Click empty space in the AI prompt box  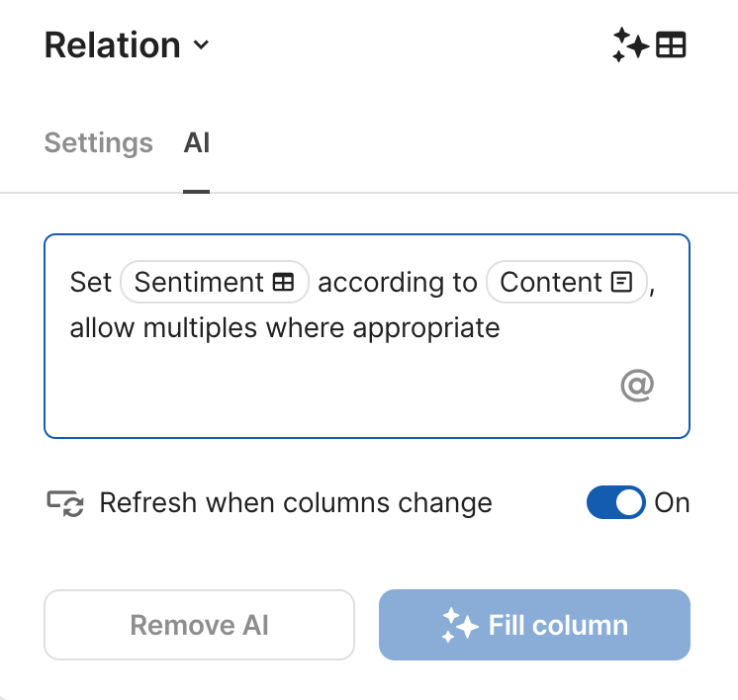[x=326, y=391]
